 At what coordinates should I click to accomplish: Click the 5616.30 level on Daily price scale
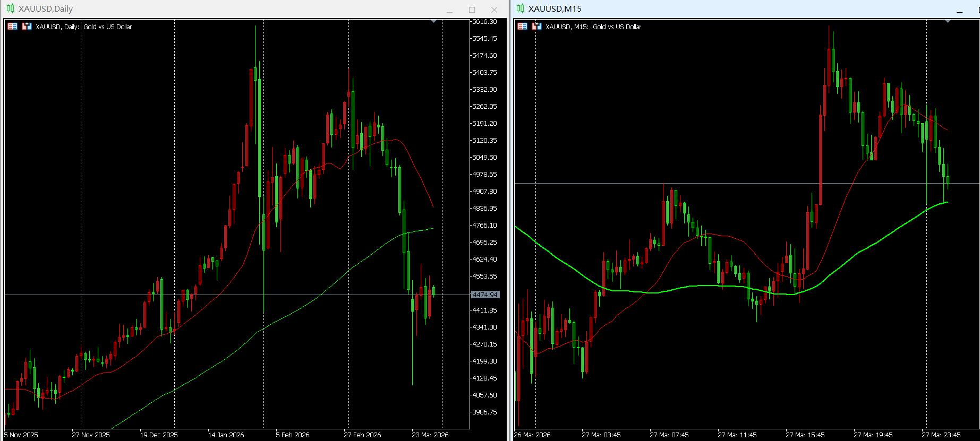(x=484, y=22)
